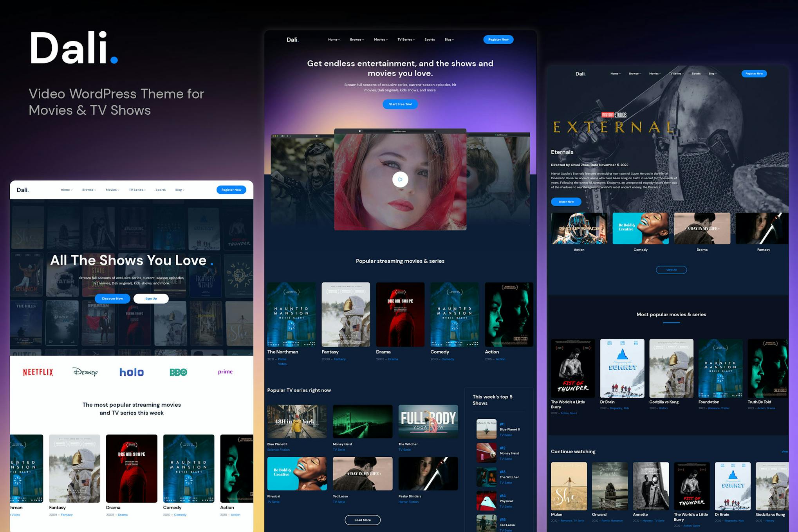The image size is (798, 532).
Task: Open Money Heist series thumbnail in grid
Action: 363,422
